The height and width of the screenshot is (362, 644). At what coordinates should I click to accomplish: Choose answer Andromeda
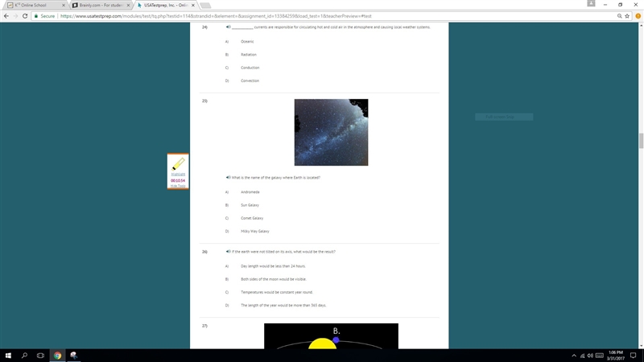click(250, 192)
